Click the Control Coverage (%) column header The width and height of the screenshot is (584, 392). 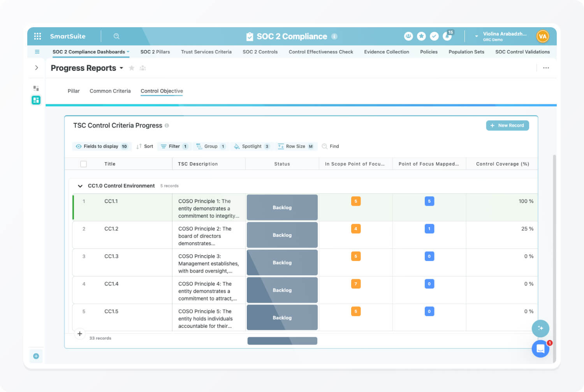[x=502, y=164]
